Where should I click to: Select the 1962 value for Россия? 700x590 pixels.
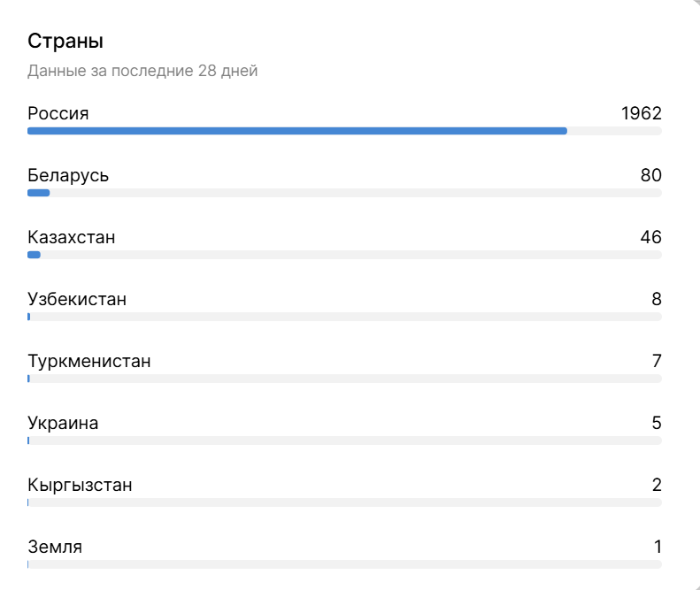pos(641,113)
